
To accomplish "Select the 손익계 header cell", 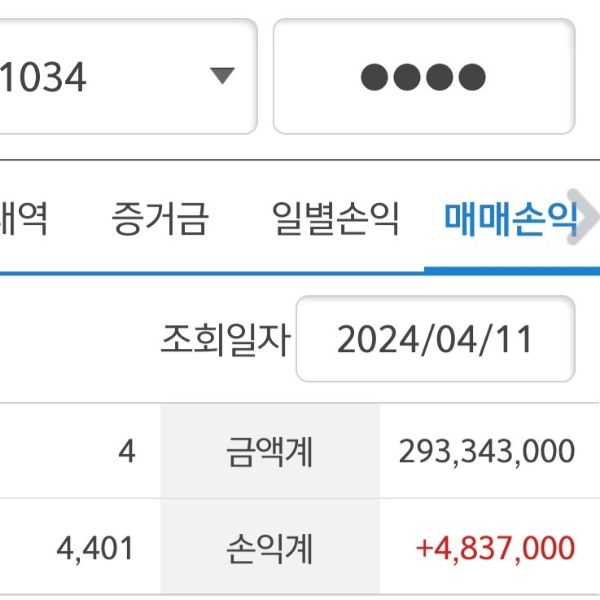I will 269,547.
